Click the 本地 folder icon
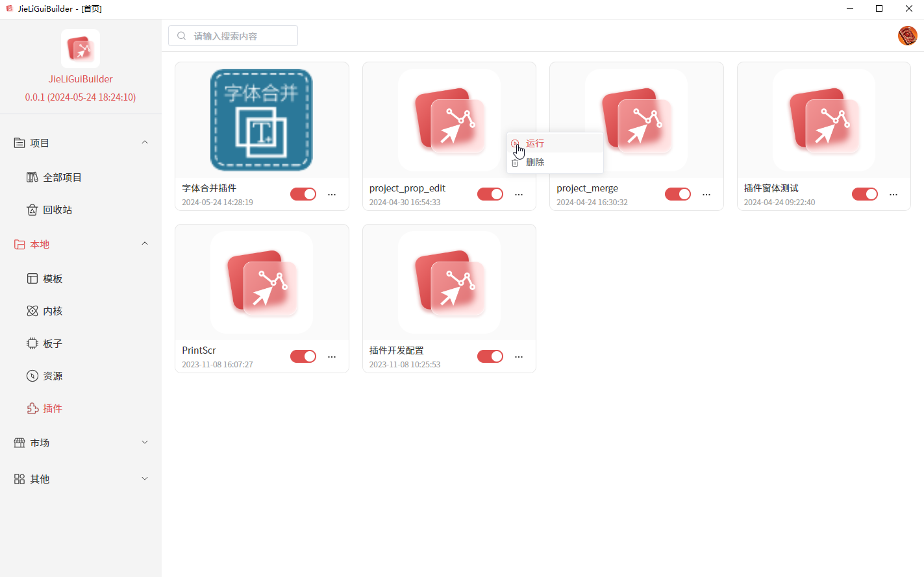The width and height of the screenshot is (924, 577). (19, 244)
